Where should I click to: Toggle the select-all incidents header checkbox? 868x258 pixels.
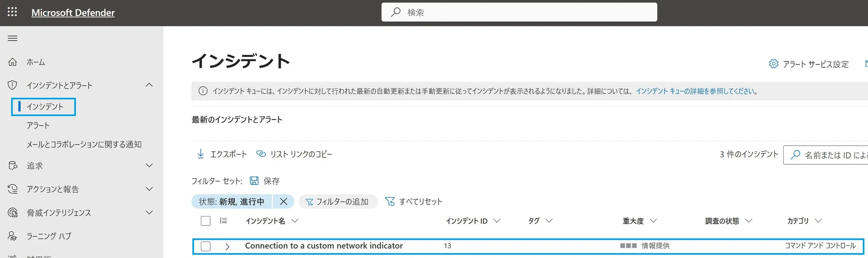(206, 221)
